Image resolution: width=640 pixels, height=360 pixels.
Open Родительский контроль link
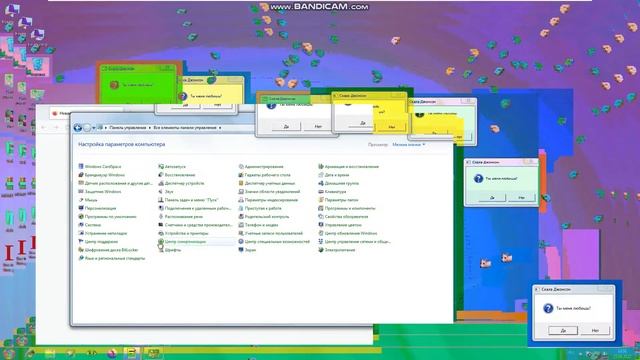pyautogui.click(x=264, y=217)
